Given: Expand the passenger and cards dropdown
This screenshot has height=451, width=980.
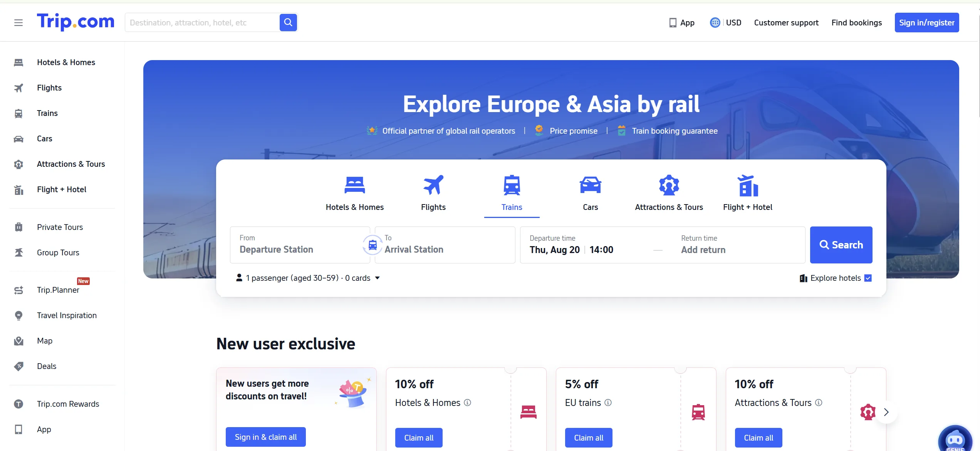Looking at the screenshot, I should [x=308, y=278].
